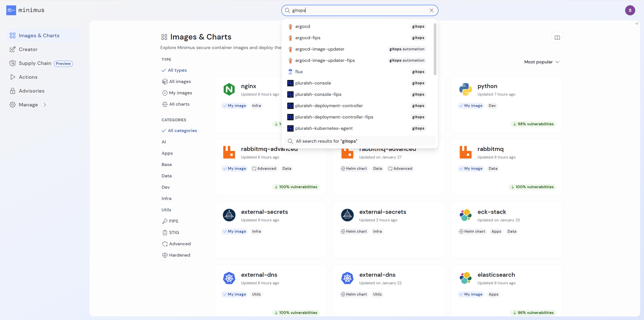
Task: Select the flux search suggestion
Action: click(358, 72)
